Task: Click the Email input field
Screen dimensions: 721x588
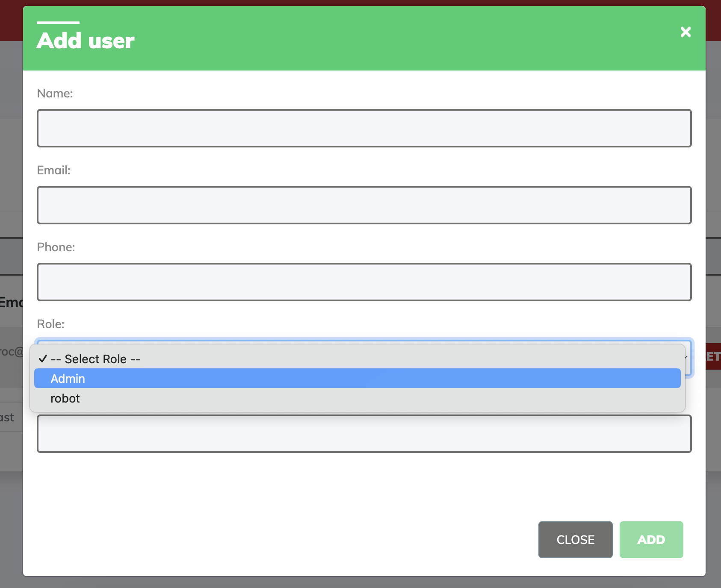Action: click(x=363, y=205)
